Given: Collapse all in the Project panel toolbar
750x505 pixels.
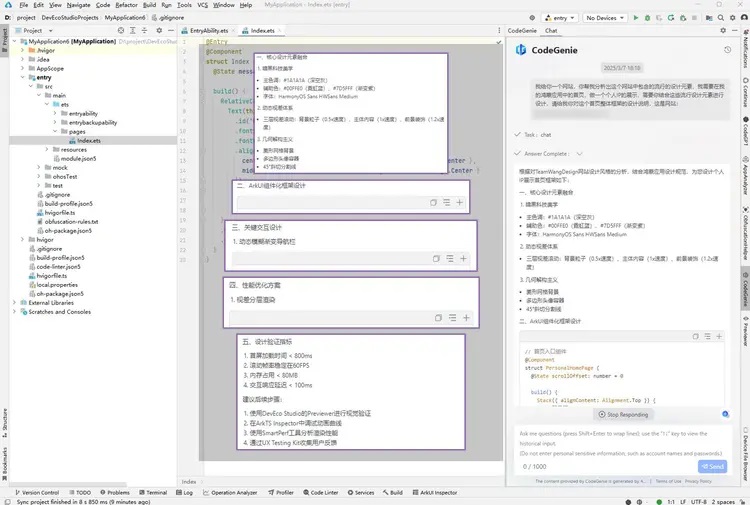Looking at the screenshot, I should tap(144, 31).
